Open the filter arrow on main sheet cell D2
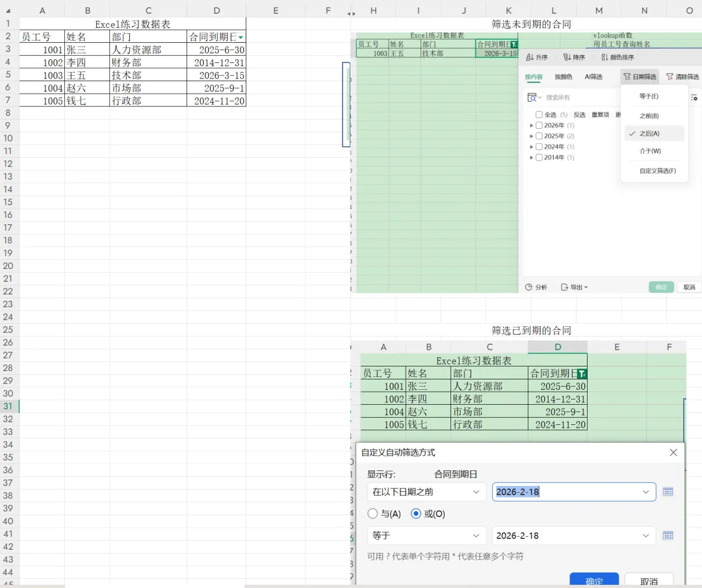 (x=241, y=37)
